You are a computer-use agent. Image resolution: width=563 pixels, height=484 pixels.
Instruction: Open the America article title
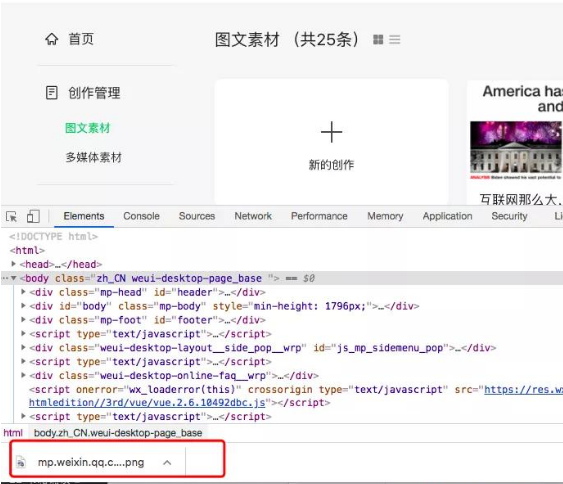click(522, 99)
